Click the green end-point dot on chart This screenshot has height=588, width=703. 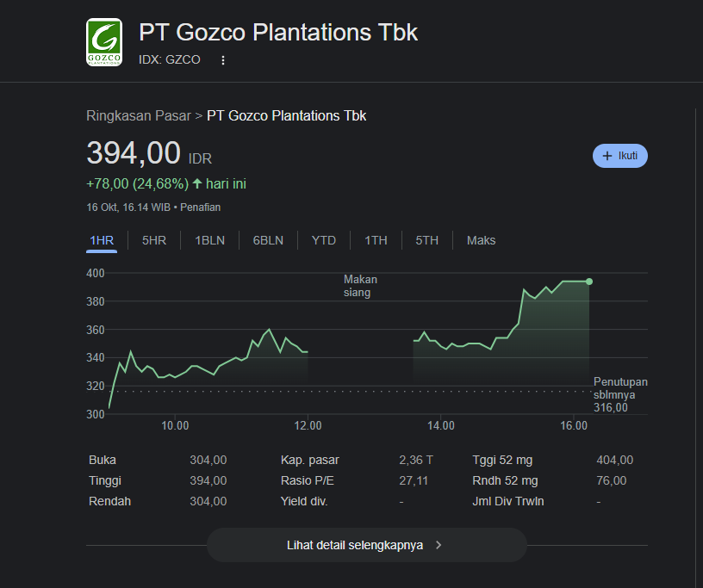pos(589,282)
